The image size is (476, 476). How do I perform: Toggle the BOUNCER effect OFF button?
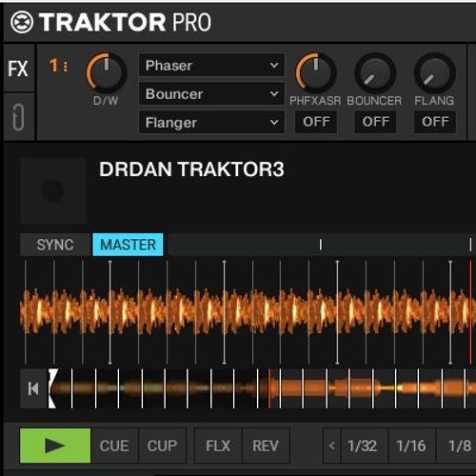pos(375,122)
